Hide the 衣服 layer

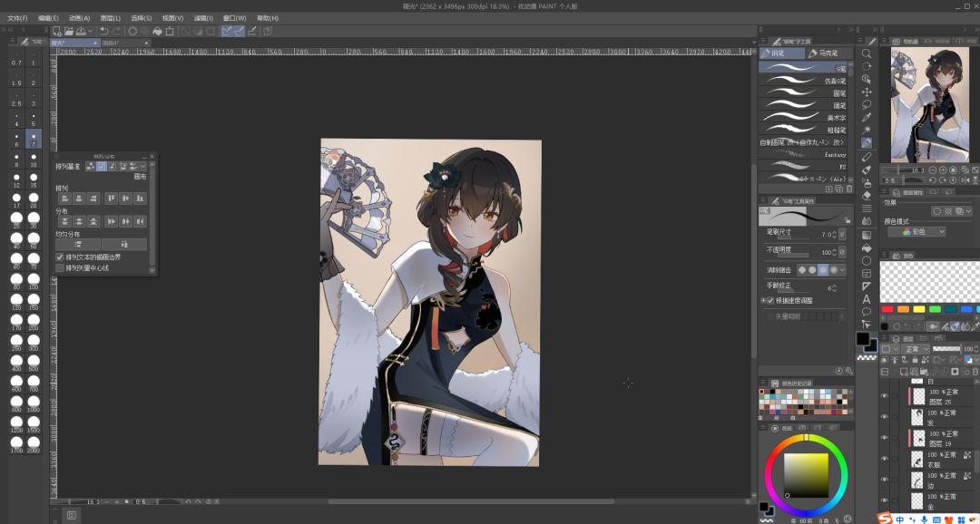click(x=884, y=459)
